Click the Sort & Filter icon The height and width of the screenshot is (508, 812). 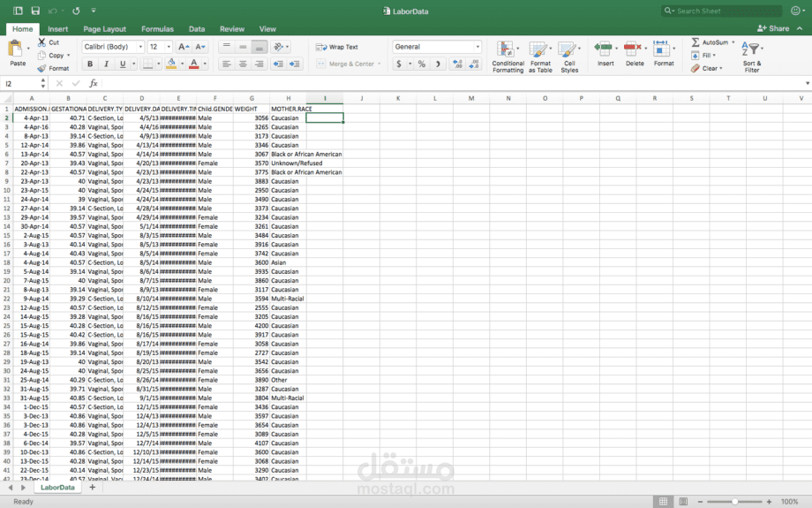(750, 49)
